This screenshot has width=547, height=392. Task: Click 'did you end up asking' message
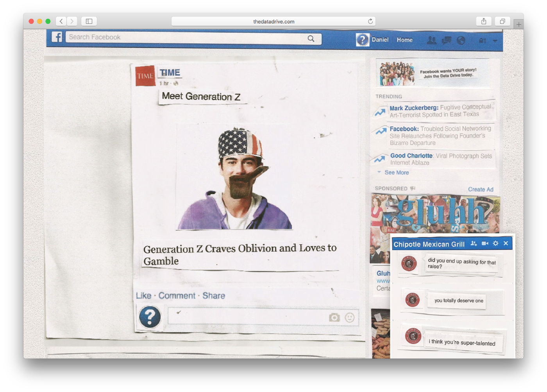point(461,263)
